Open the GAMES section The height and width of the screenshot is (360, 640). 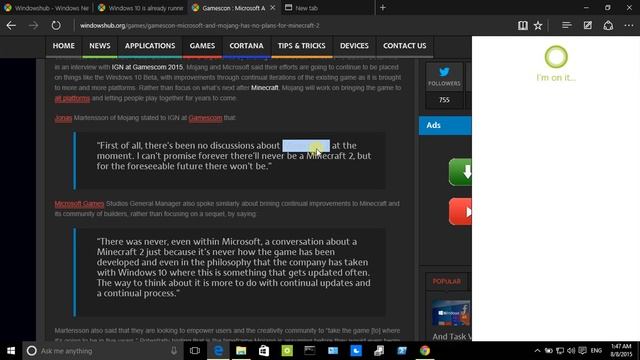[202, 46]
